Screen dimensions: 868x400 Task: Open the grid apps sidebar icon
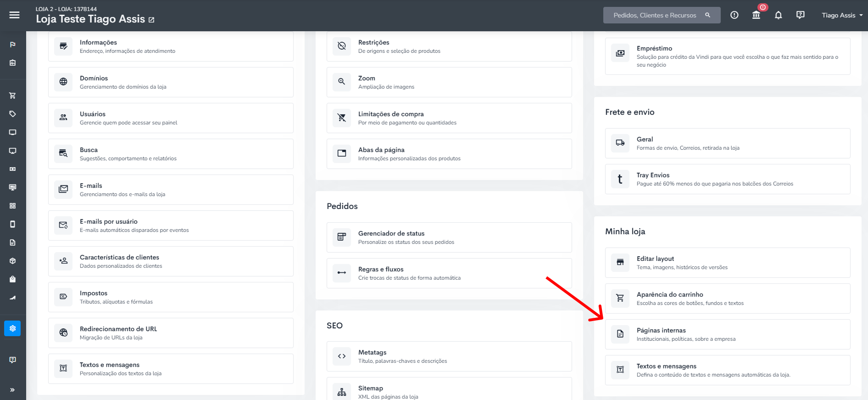(12, 206)
